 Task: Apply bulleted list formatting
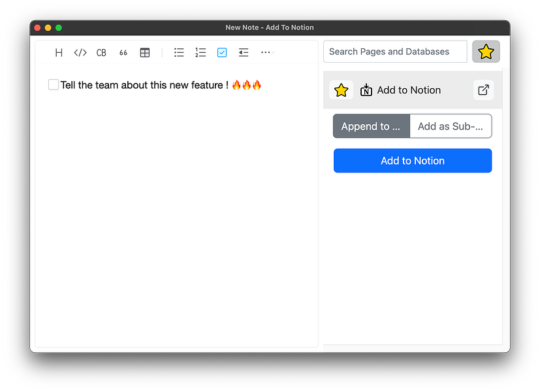click(179, 52)
